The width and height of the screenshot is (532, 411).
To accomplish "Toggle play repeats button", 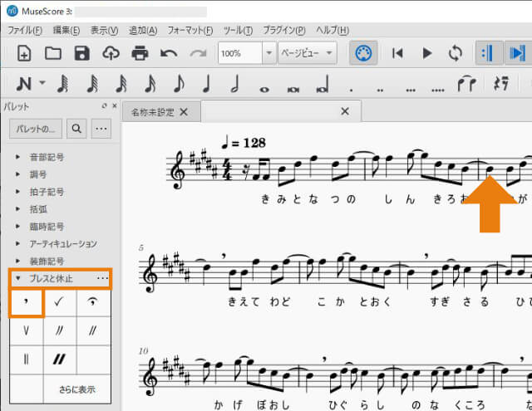I will pyautogui.click(x=489, y=53).
